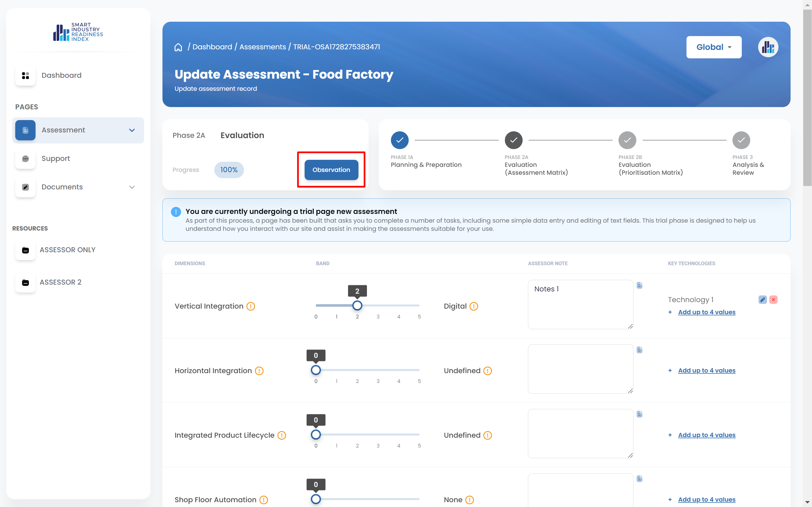Open the user profile avatar icon
The height and width of the screenshot is (507, 812).
tap(768, 47)
